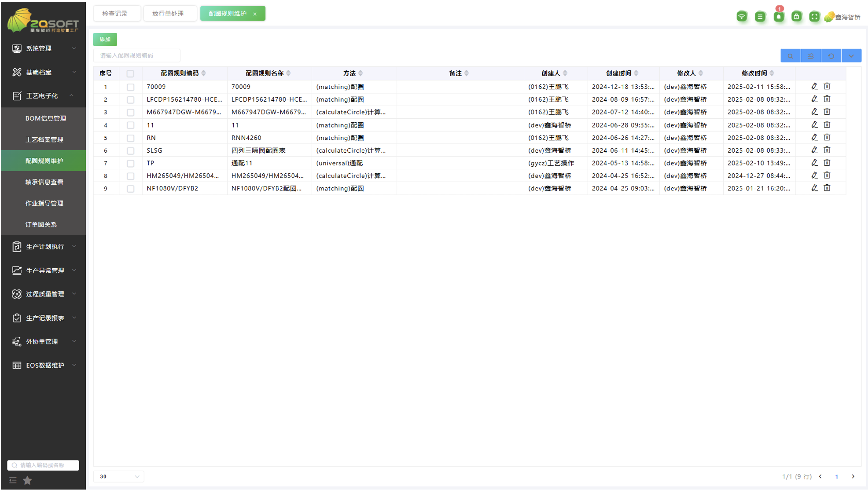Select page number 1 in pagination
This screenshot has width=868, height=490.
point(837,477)
